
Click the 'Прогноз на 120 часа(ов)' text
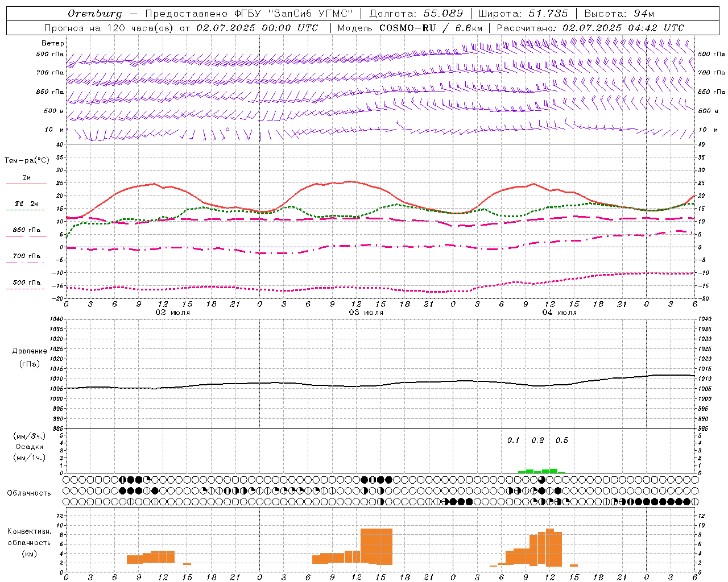pos(109,28)
